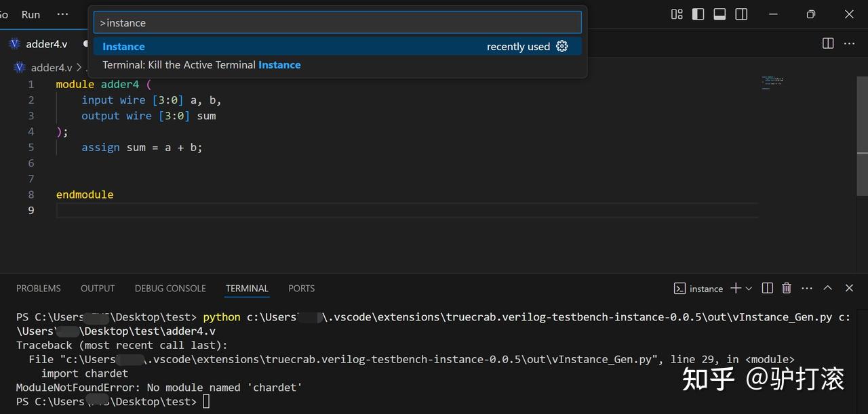Kill the terminal using the trash icon

787,288
